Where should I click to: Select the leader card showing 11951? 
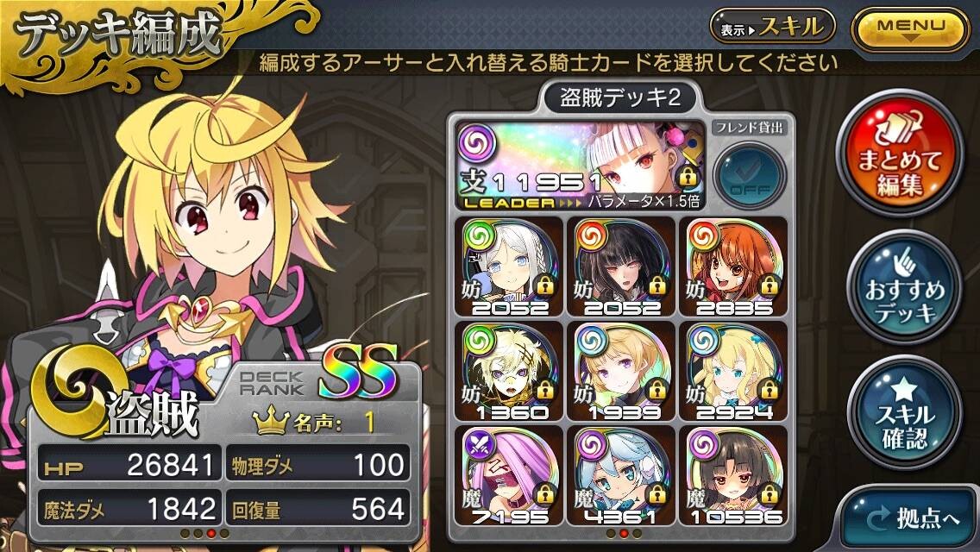point(580,165)
